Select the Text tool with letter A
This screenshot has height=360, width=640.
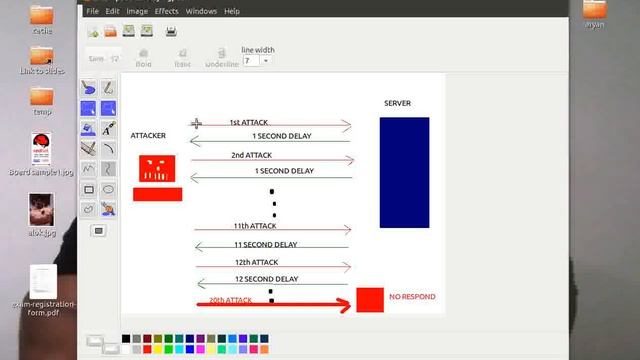108,129
